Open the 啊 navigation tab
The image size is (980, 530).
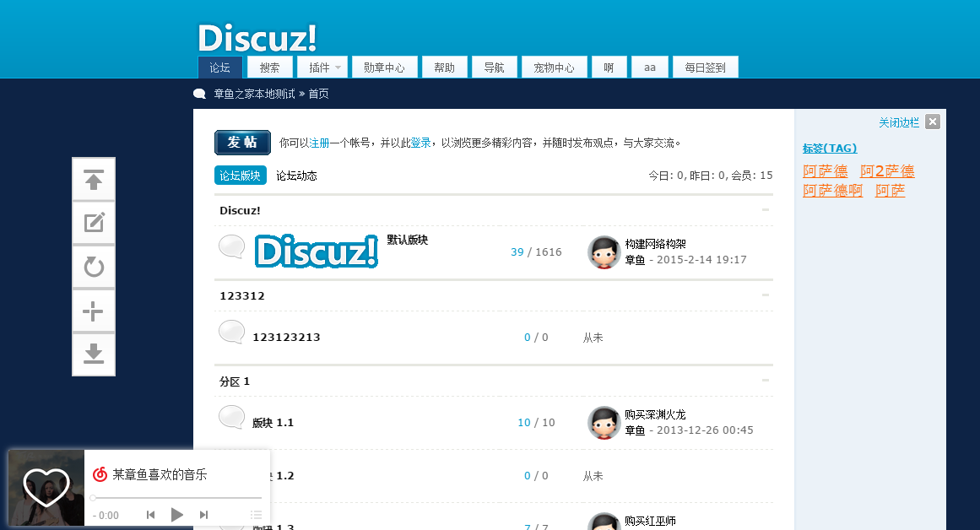tap(609, 67)
